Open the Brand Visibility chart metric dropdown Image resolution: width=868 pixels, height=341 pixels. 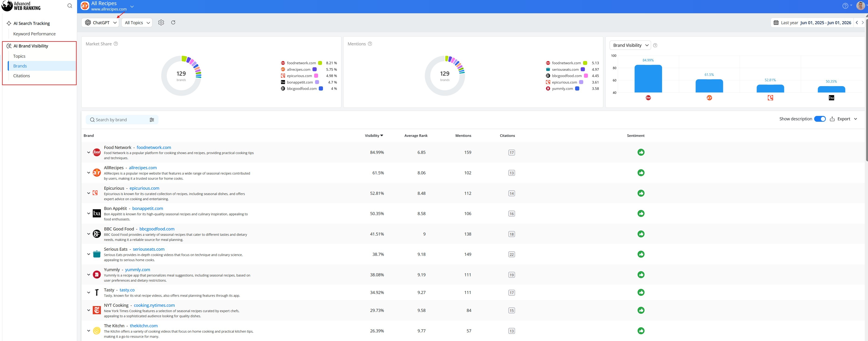pyautogui.click(x=630, y=45)
